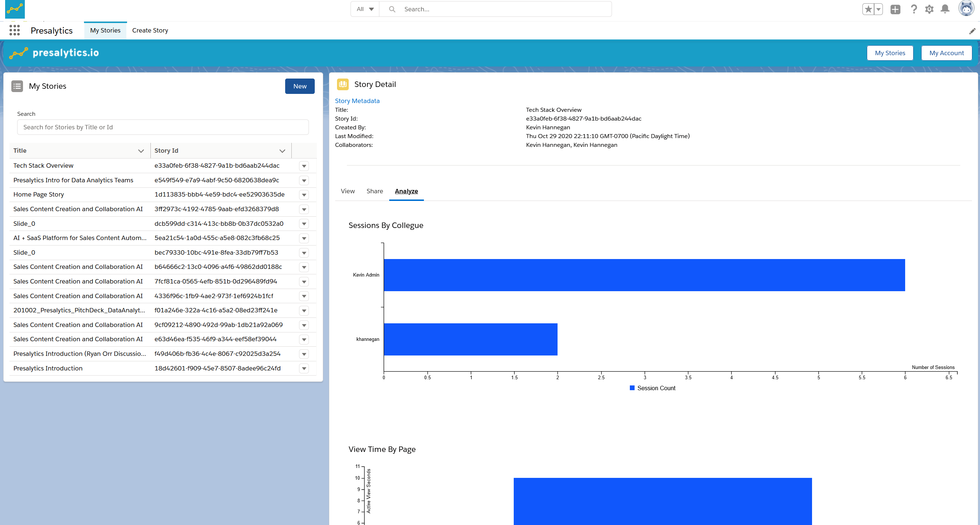
Task: Click the Help question mark icon
Action: point(914,9)
